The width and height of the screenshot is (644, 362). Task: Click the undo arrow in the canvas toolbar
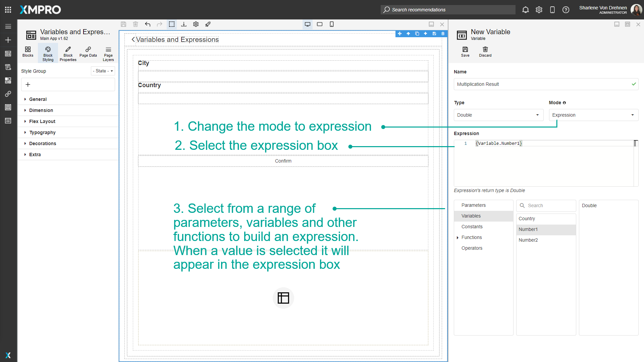[x=148, y=24]
